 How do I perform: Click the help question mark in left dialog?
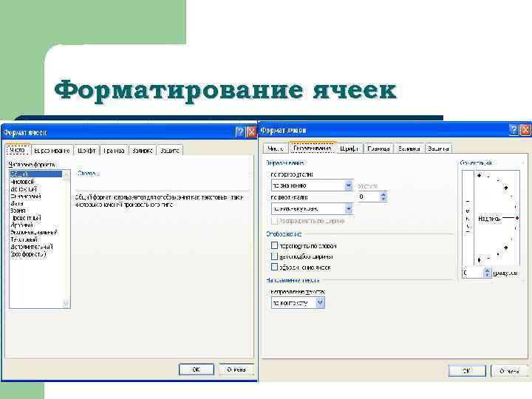coord(239,132)
